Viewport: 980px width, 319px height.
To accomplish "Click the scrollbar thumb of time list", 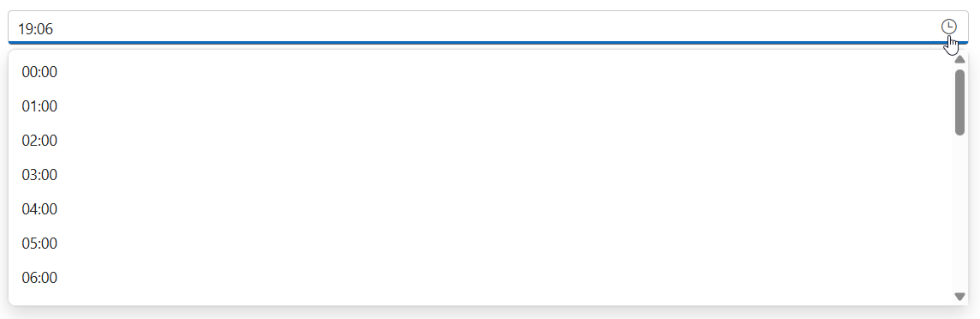I will click(x=960, y=103).
